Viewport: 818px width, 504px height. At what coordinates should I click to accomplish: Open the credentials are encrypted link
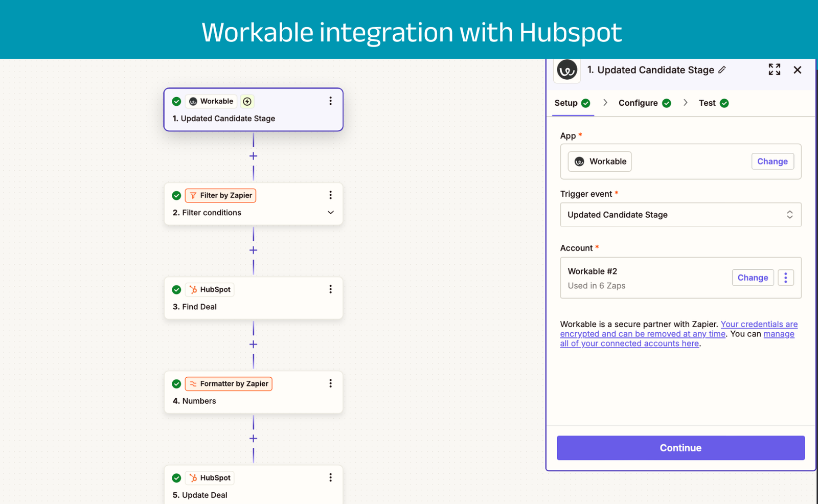[x=679, y=329]
